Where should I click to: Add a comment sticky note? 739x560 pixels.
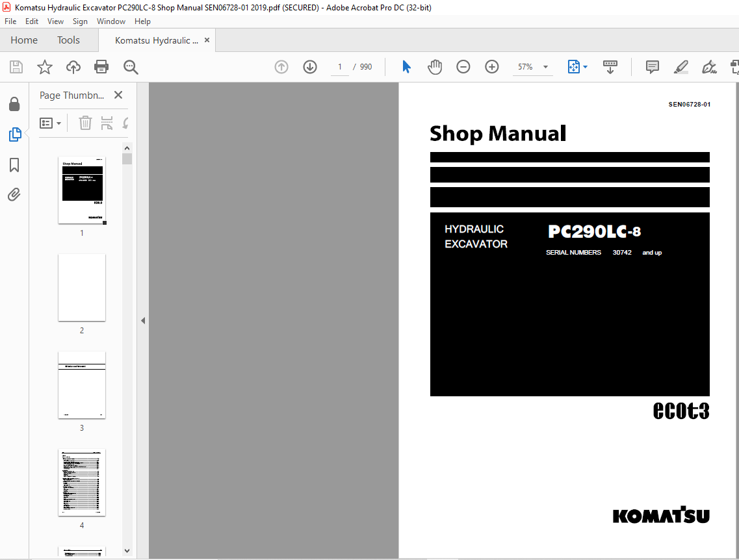tap(653, 67)
